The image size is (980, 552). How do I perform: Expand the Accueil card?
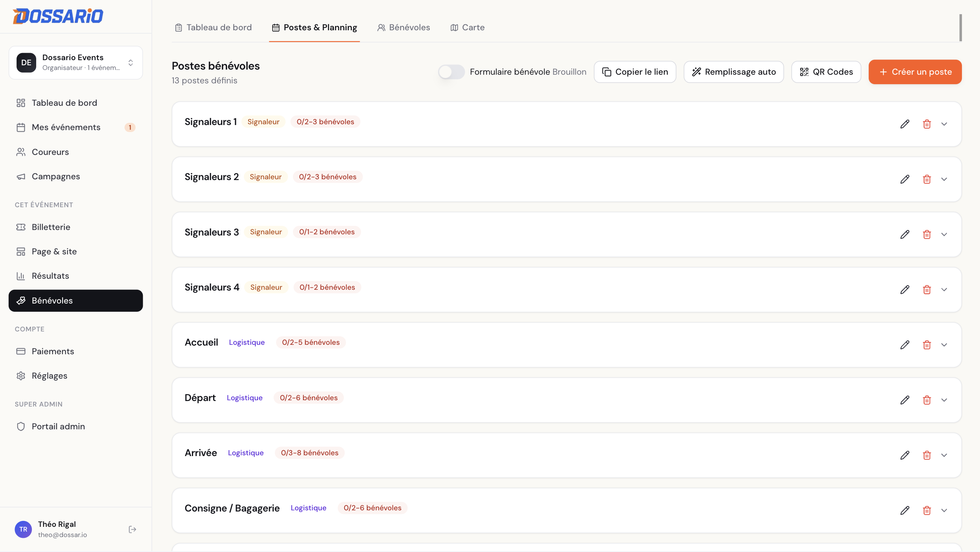pos(944,345)
